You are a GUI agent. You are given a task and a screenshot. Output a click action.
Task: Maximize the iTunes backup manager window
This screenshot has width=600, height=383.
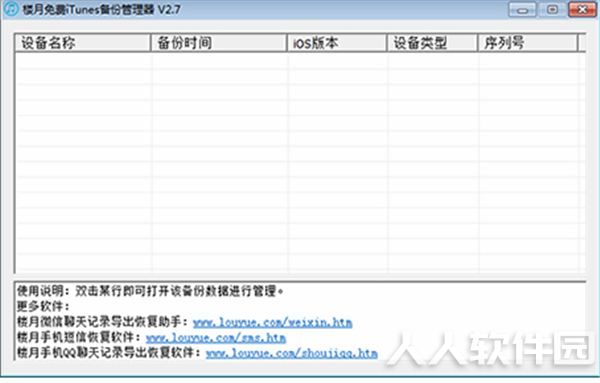(552, 10)
